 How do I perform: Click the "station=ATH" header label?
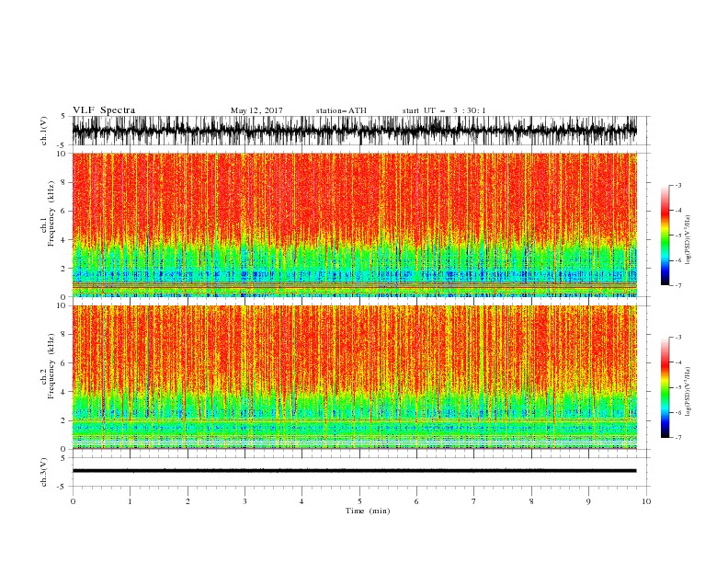[341, 110]
